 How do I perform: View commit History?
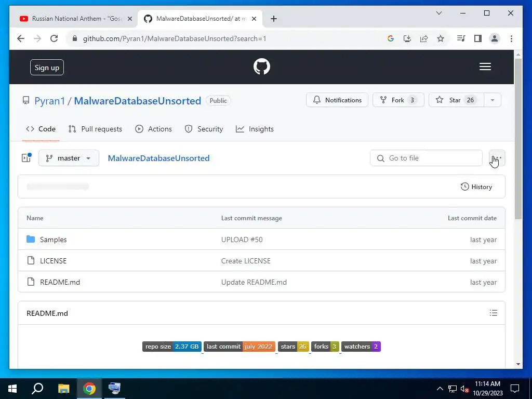(x=476, y=187)
